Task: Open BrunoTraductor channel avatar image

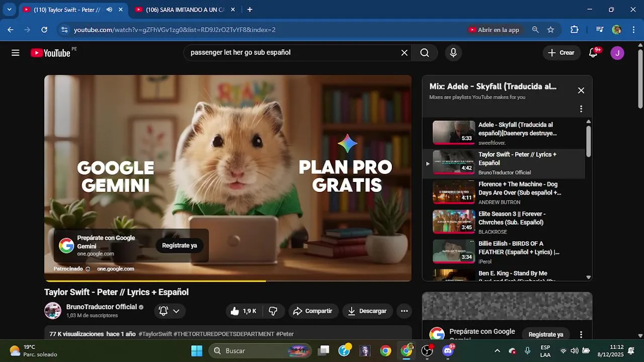Action: 53,311
